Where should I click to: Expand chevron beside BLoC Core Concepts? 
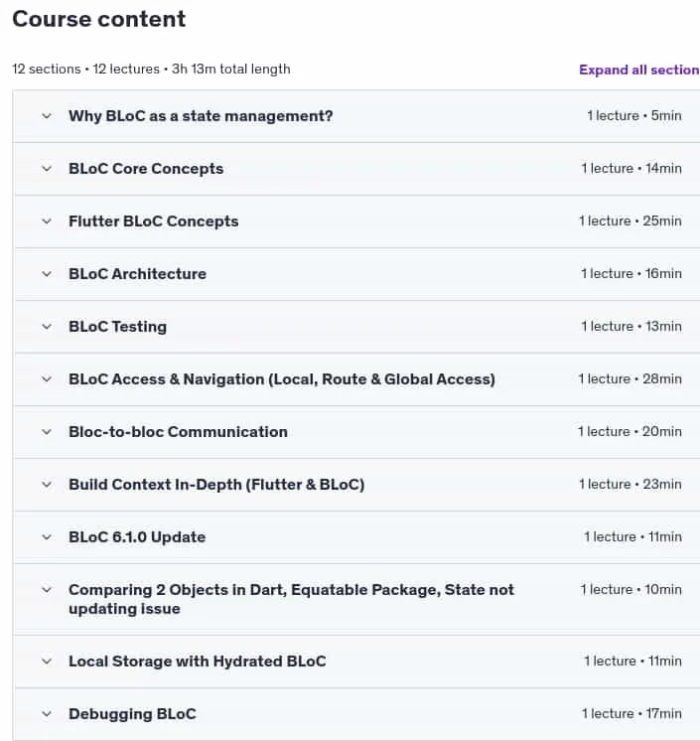tap(47, 169)
